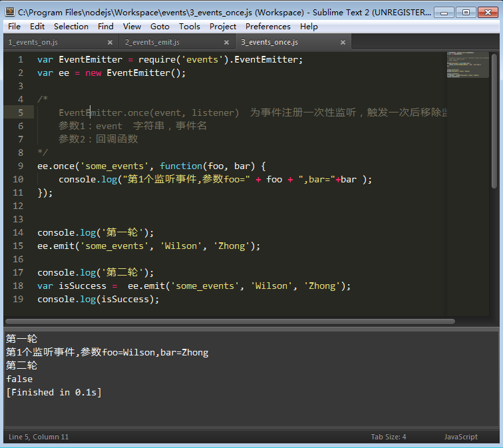Open the Tools menu
Image resolution: width=503 pixels, height=448 pixels.
tap(189, 27)
